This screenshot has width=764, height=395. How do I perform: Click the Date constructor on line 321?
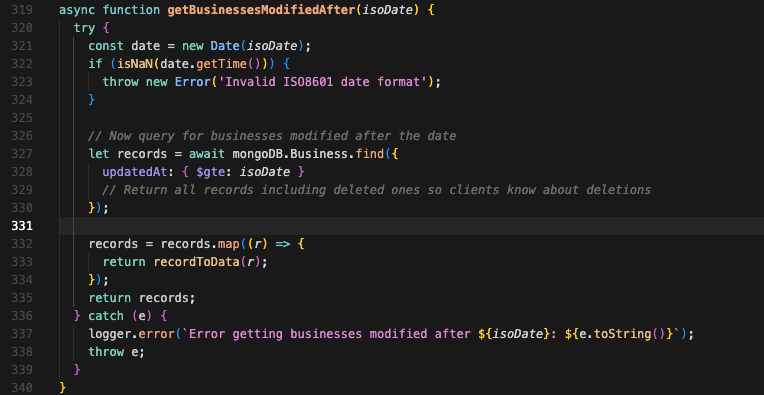(x=225, y=46)
